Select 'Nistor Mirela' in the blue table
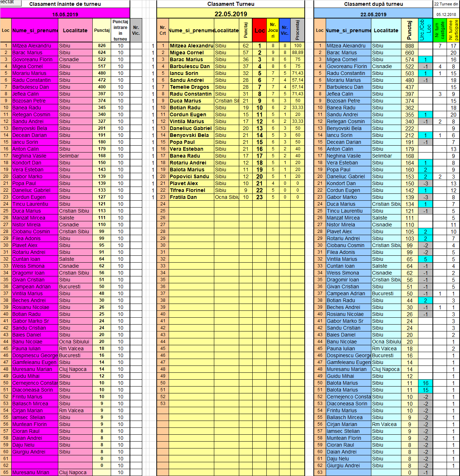Screen dimensions: 460x476 coord(349,225)
